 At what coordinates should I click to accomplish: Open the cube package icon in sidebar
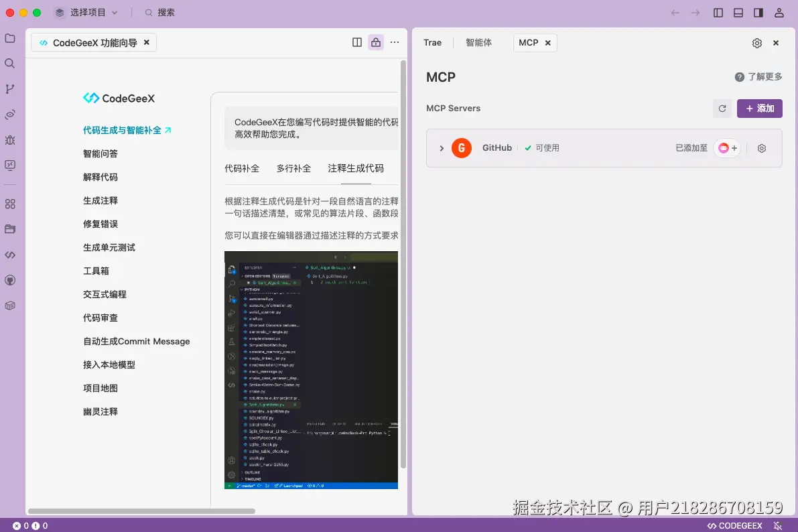[x=9, y=306]
